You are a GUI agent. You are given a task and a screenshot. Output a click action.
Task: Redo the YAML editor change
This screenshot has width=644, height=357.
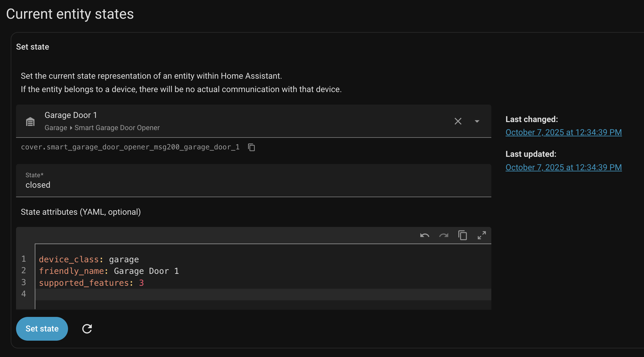tap(443, 236)
